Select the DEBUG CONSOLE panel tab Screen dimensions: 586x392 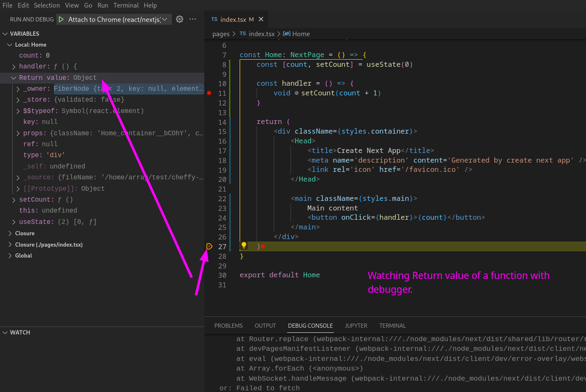tap(310, 326)
